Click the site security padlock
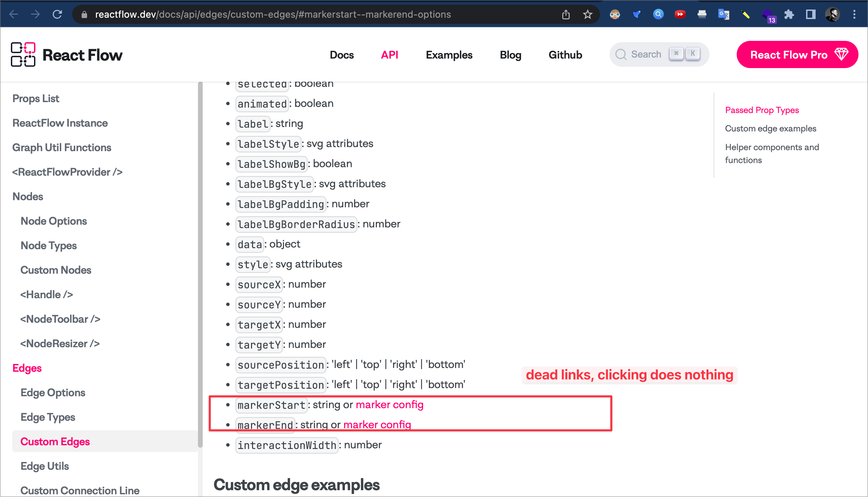Image resolution: width=868 pixels, height=497 pixels. click(x=84, y=15)
